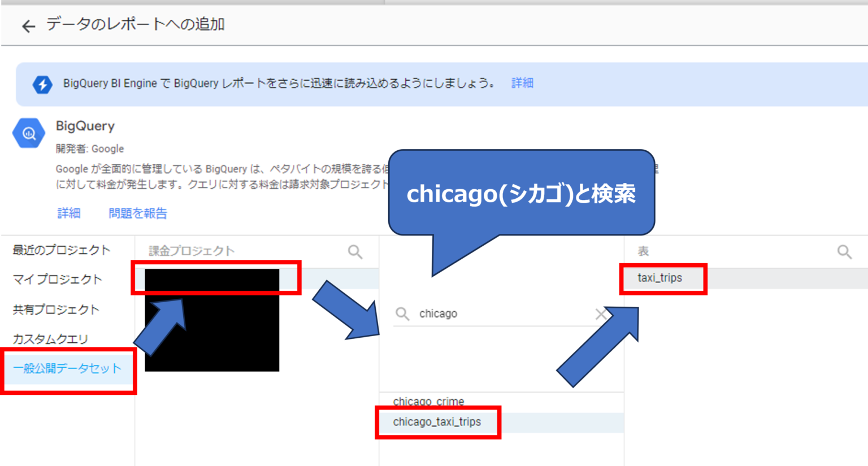Open search in the 課金プロジェクト column
Viewport: 868px width, 466px height.
click(x=355, y=251)
